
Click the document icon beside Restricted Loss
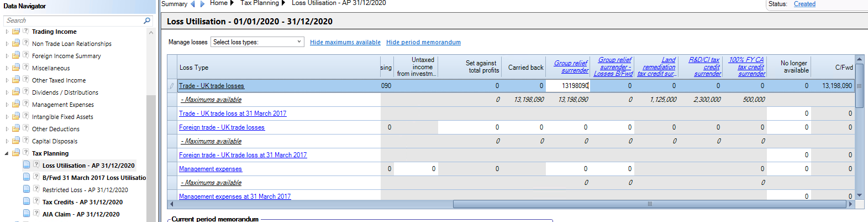27,189
